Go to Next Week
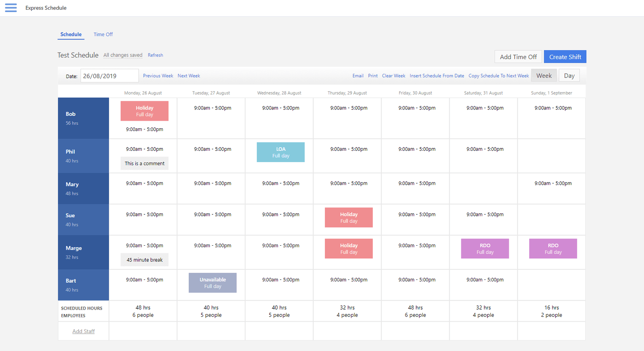This screenshot has height=351, width=644. click(189, 76)
